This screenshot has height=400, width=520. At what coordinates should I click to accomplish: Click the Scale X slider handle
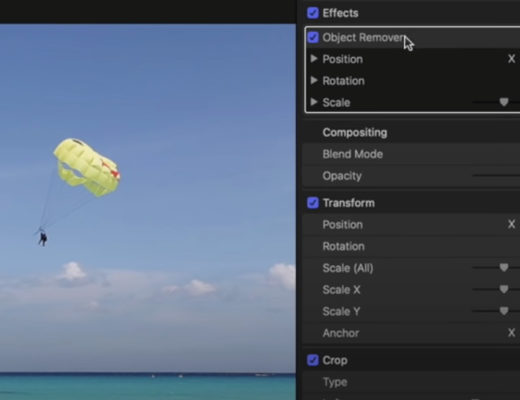(x=504, y=289)
